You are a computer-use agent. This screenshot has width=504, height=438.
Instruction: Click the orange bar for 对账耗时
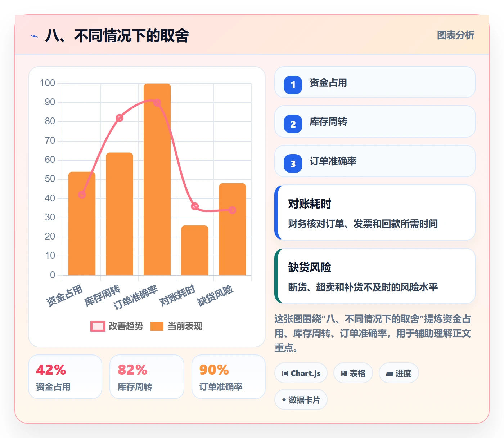point(195,251)
